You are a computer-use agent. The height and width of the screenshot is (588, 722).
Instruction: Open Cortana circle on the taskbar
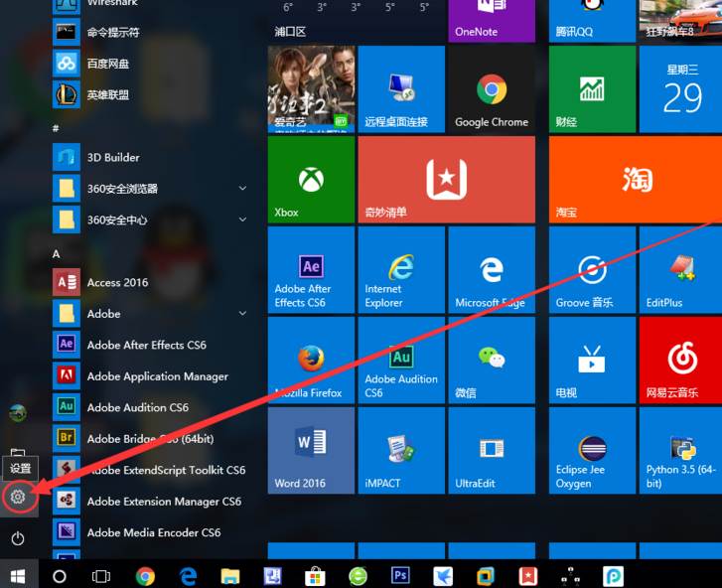[x=60, y=576]
